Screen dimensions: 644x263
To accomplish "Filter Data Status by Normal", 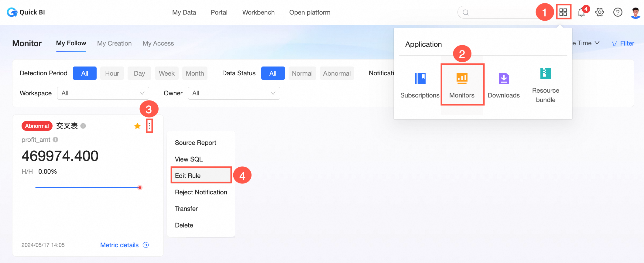I will pos(302,73).
